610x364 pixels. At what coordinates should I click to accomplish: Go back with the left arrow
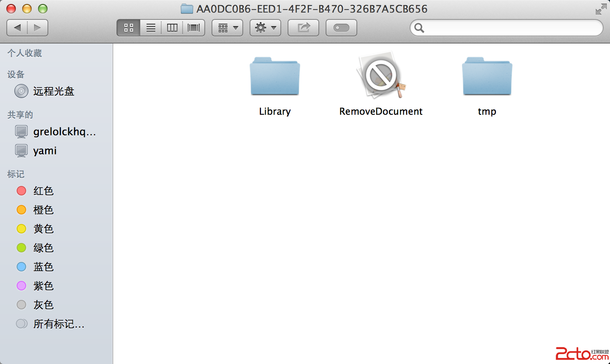click(x=17, y=28)
